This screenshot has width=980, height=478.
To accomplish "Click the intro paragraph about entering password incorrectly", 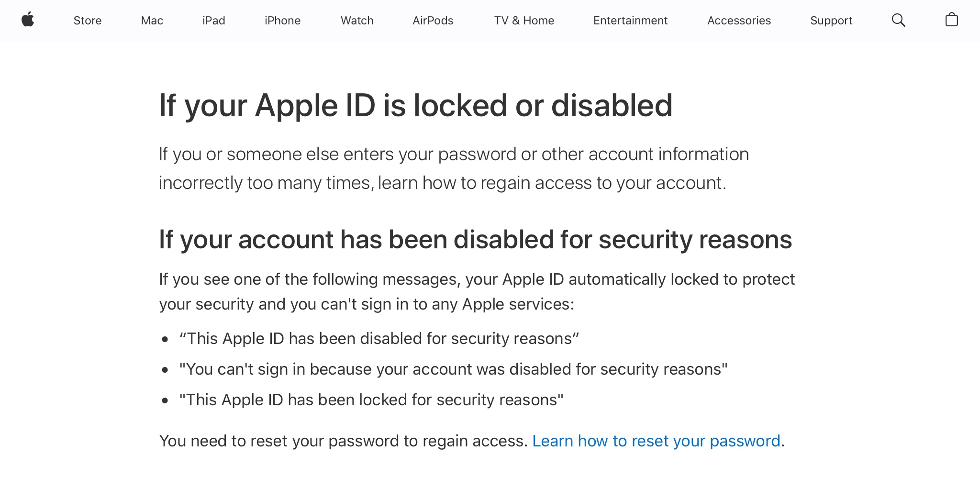I will [454, 168].
